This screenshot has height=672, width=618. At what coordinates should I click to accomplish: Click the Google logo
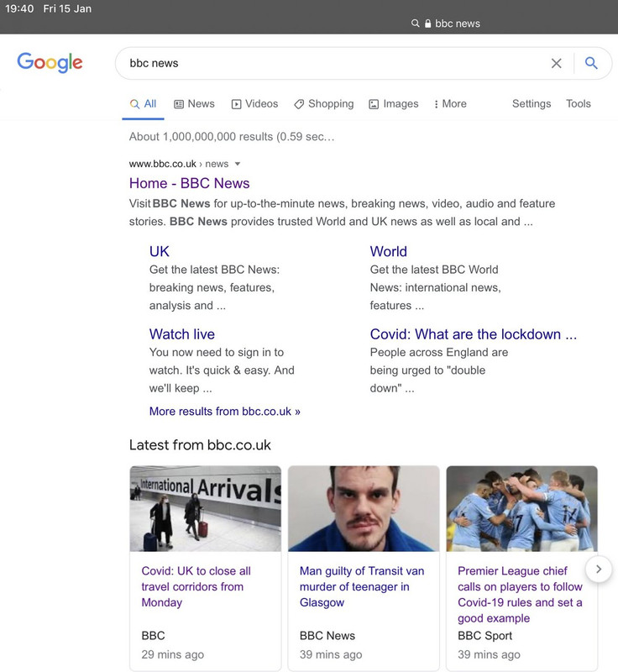pos(50,62)
